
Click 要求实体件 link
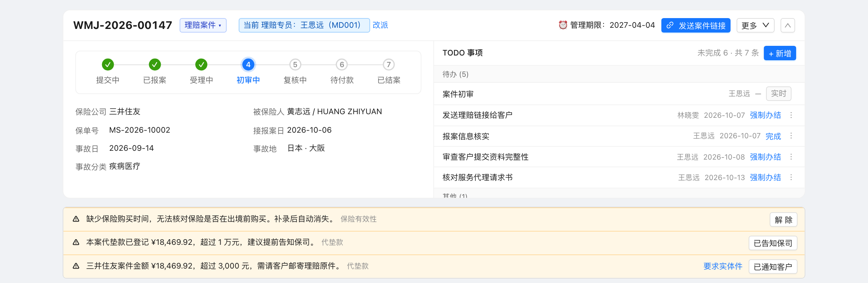[723, 266]
